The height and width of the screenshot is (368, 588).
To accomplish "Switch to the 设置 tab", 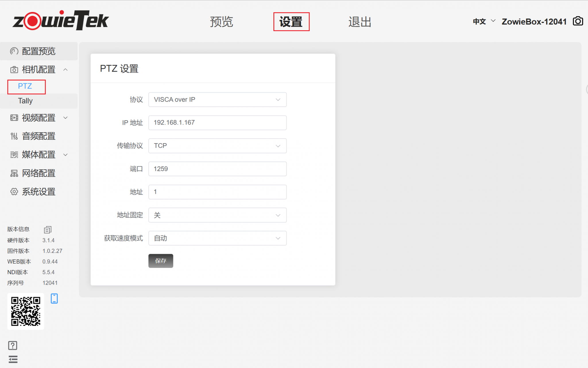I will [291, 22].
